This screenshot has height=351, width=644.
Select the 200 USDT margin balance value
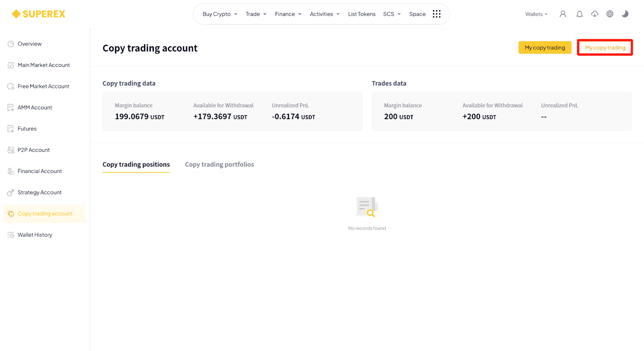[398, 117]
